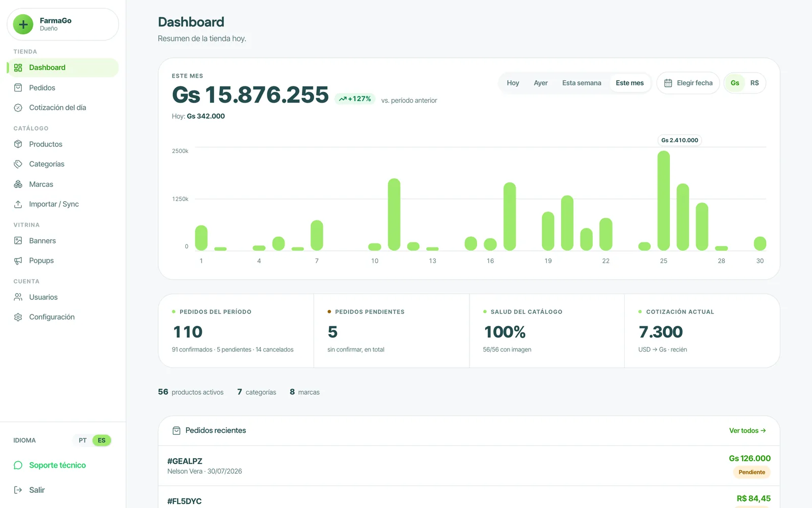Click the Dashboard grid icon in sidebar

[x=18, y=68]
